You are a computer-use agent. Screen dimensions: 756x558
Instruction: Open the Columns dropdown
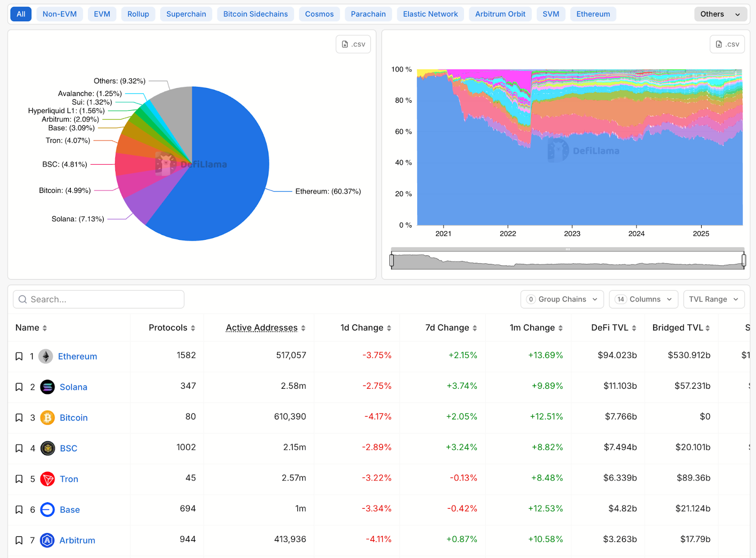[643, 299]
